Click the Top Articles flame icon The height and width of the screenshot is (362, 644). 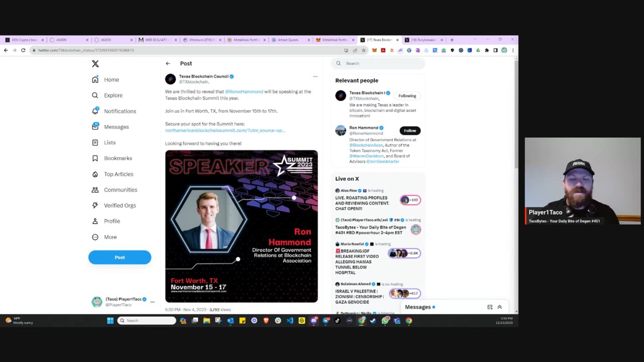click(x=95, y=174)
